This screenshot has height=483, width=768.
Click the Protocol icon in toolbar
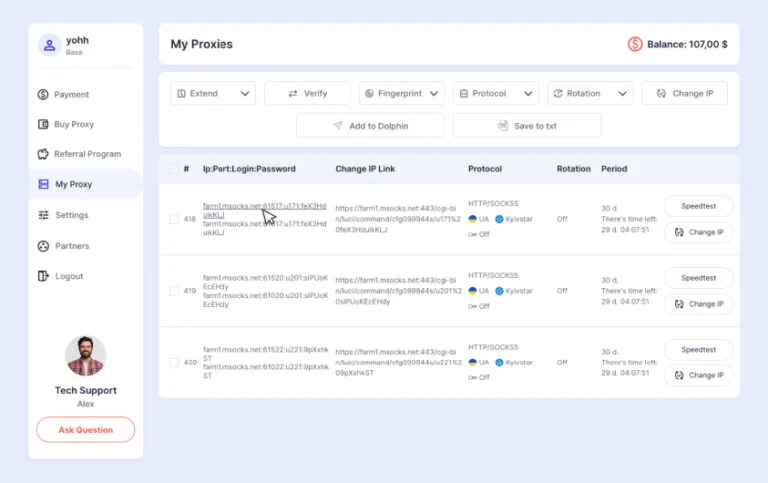point(464,94)
